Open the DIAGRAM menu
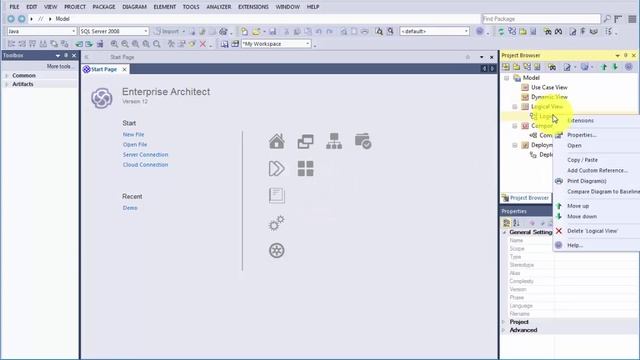Image resolution: width=640 pixels, height=360 pixels. pos(134,7)
